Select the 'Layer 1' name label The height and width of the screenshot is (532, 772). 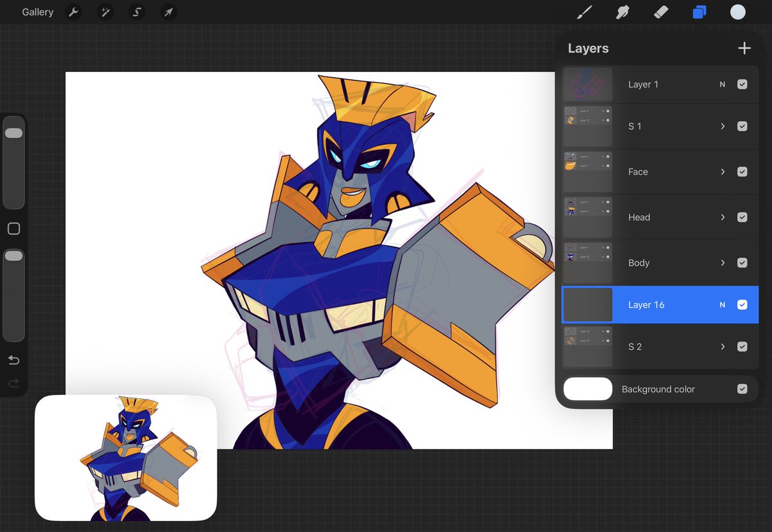pyautogui.click(x=643, y=84)
